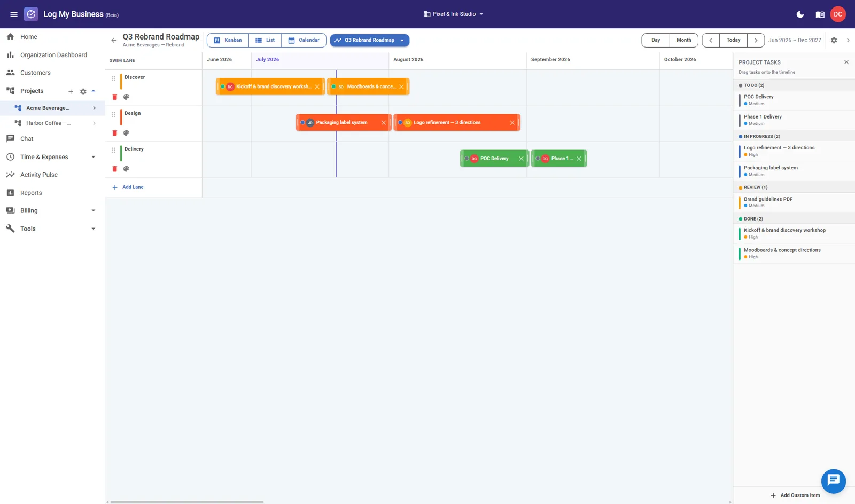The image size is (855, 504).
Task: Select the Packaging label system task in the panel
Action: (x=794, y=171)
